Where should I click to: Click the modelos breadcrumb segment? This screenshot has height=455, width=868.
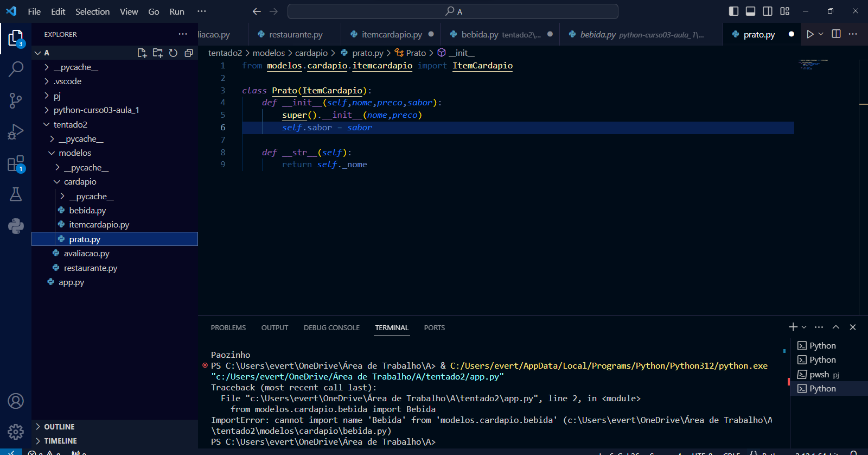[269, 53]
